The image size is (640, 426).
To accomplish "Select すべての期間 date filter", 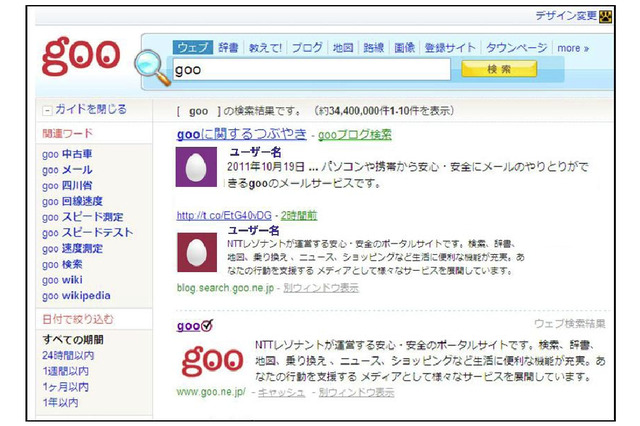I will click(x=73, y=339).
